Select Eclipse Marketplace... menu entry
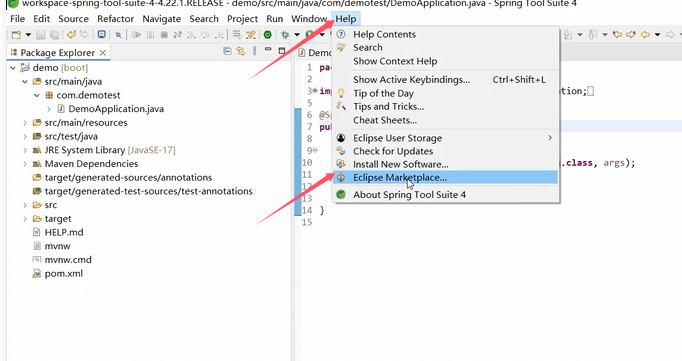682x361 pixels. pos(445,177)
